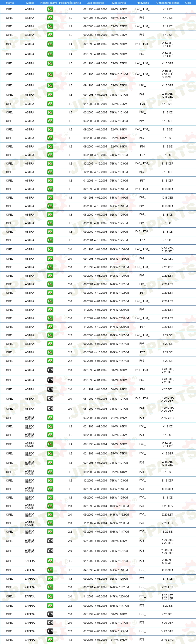Click petrol icon in Zafira Z 16 YNG row
196x644 pixels.
(50, 640)
